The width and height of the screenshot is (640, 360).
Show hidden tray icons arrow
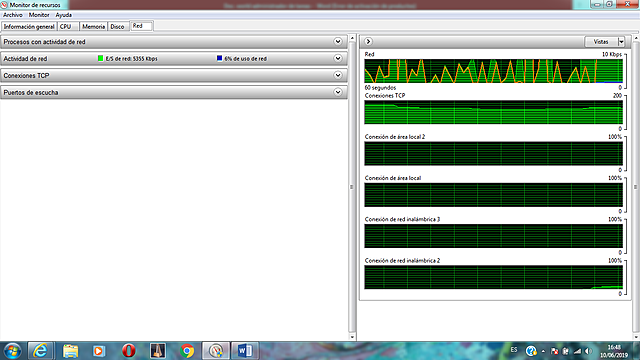(x=543, y=351)
